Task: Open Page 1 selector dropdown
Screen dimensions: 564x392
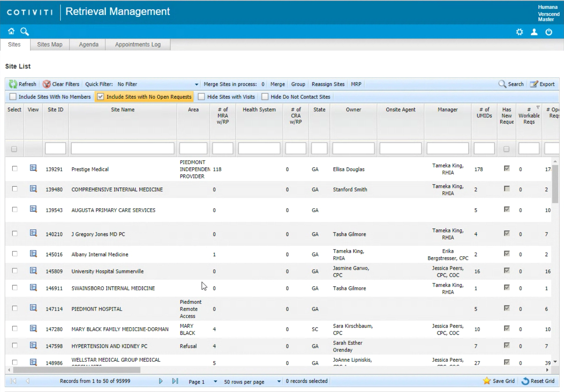Action: tap(215, 382)
